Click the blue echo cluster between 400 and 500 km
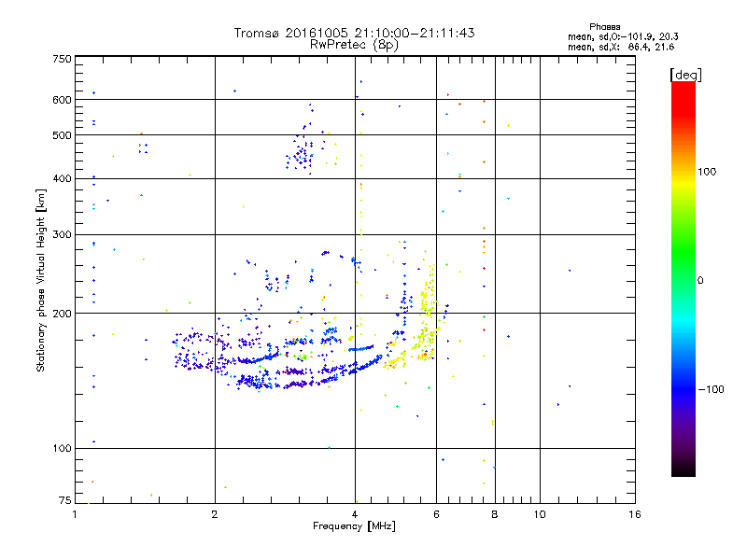Viewport: 747px width, 560px height. tap(300, 154)
